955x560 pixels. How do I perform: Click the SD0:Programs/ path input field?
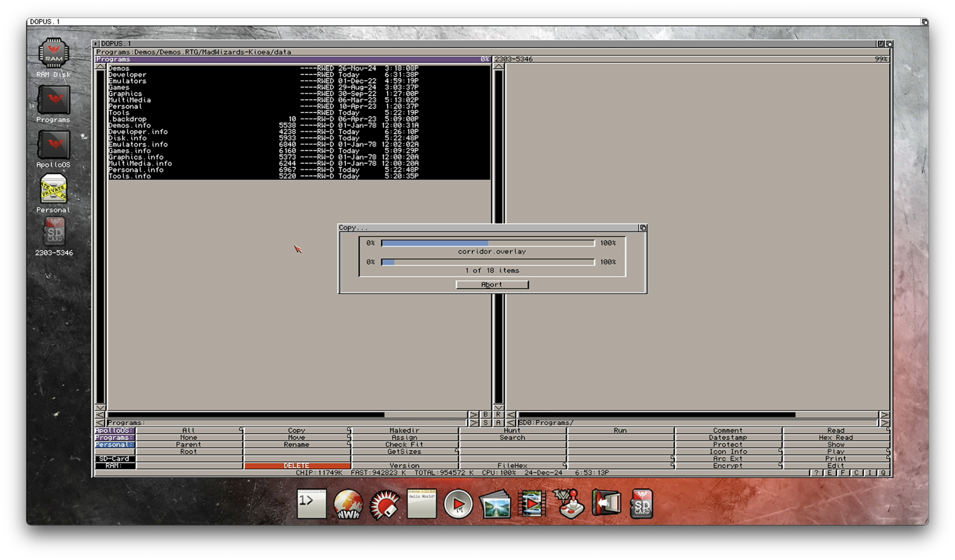(x=698, y=423)
